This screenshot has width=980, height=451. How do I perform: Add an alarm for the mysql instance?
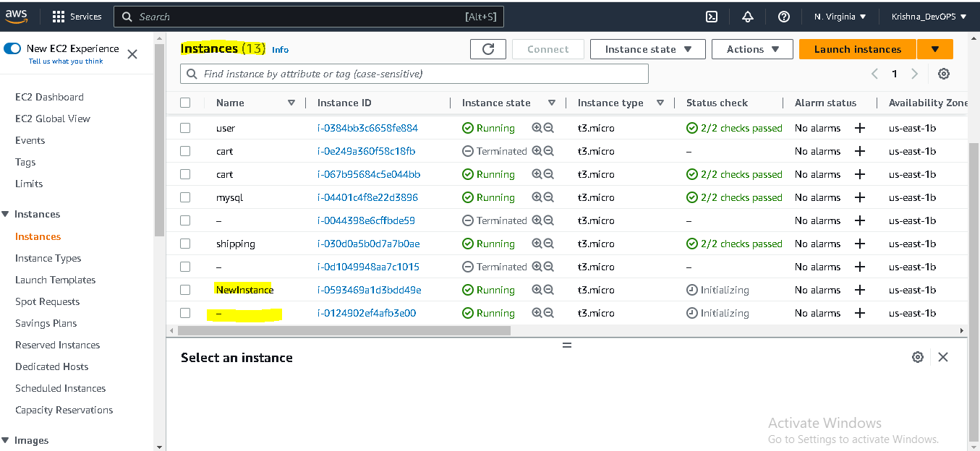[859, 197]
